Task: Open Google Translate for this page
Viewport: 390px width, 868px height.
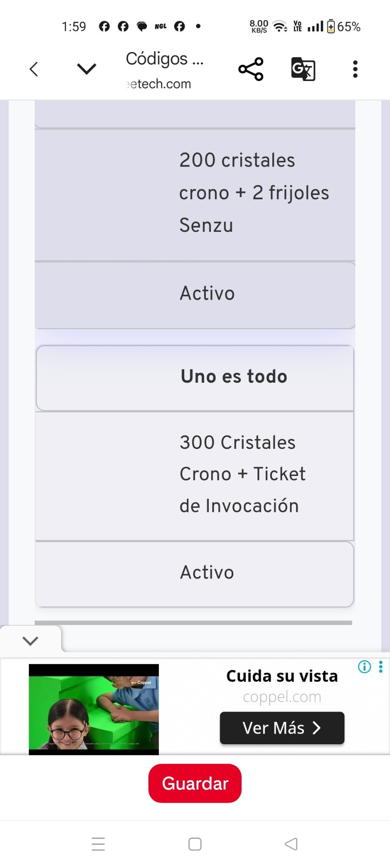Action: (x=303, y=69)
